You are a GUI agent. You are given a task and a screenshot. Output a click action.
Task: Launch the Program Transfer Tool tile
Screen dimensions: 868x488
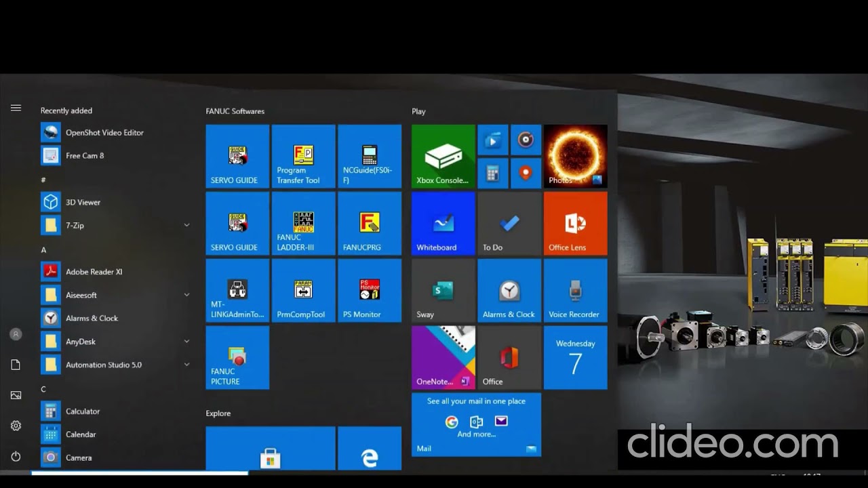click(303, 157)
